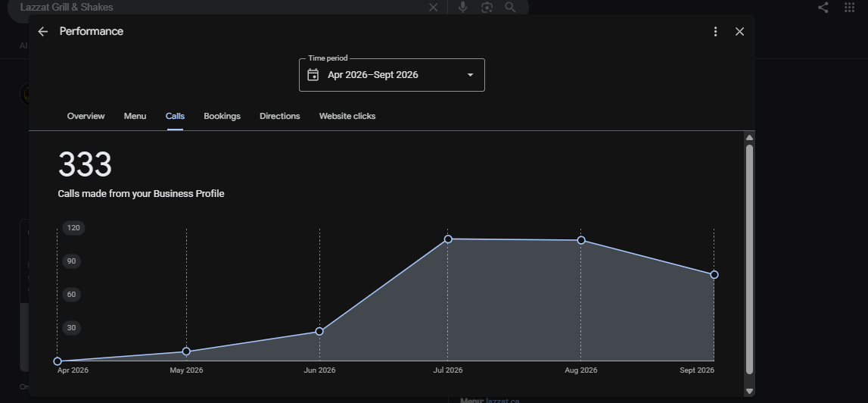Expand the Time period dropdown arrow

tap(470, 75)
